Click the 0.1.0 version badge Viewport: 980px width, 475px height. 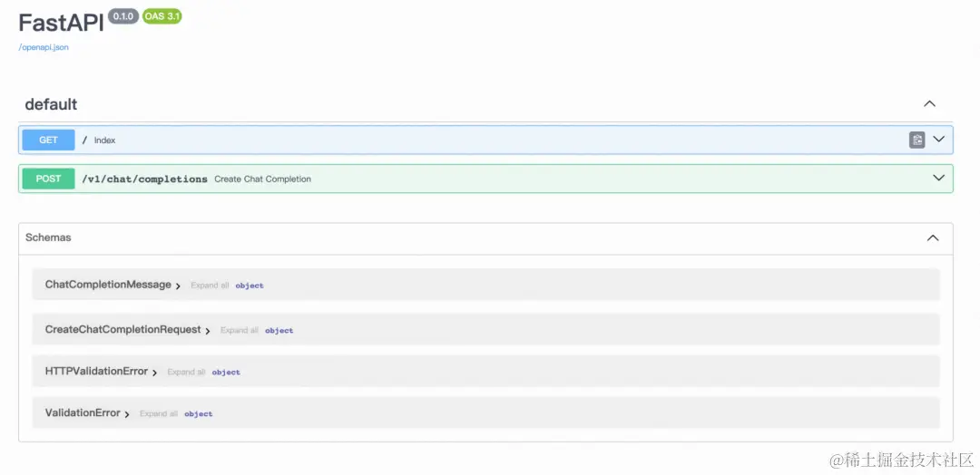(123, 16)
